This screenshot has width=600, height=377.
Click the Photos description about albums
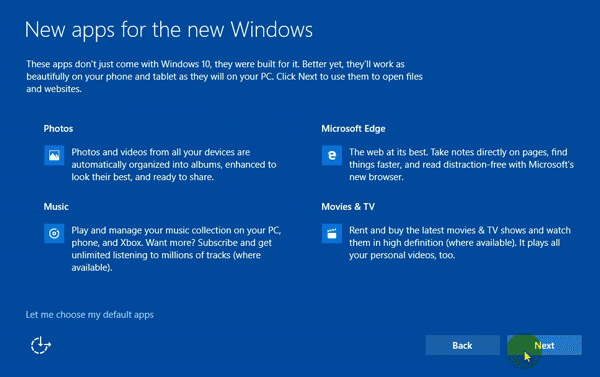(174, 165)
